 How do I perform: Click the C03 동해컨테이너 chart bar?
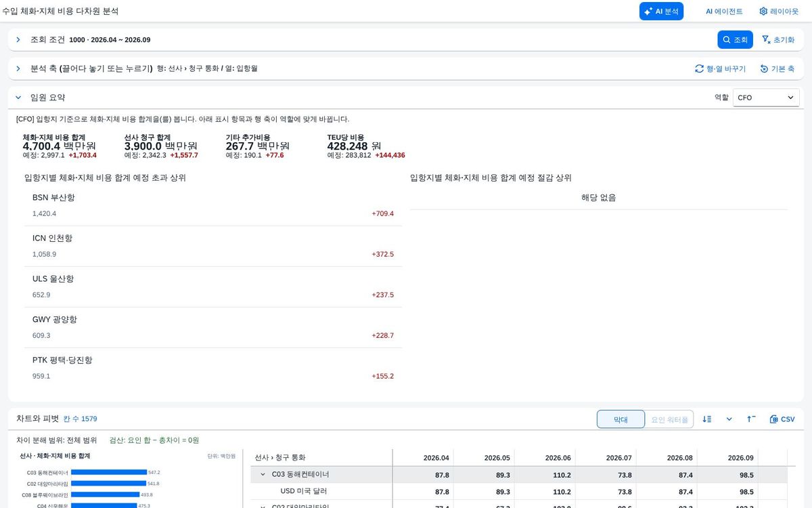[x=109, y=472]
